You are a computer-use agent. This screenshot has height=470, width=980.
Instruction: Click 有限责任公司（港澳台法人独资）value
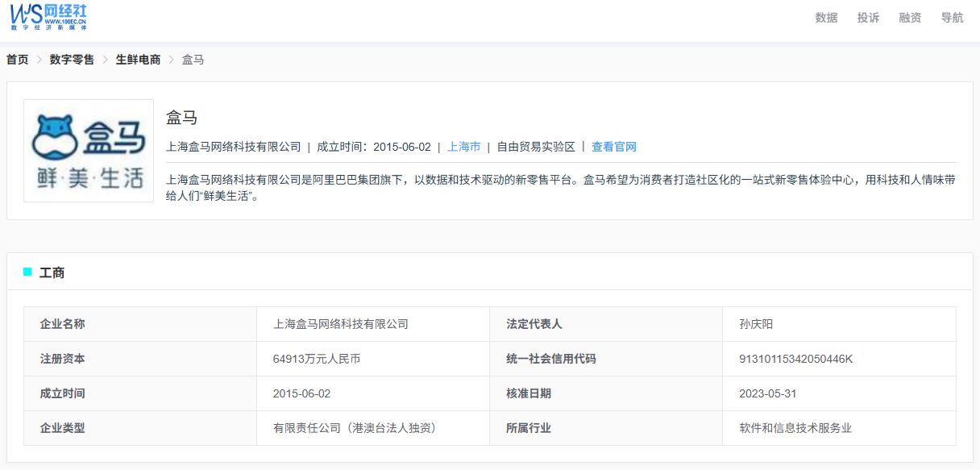[x=355, y=428]
